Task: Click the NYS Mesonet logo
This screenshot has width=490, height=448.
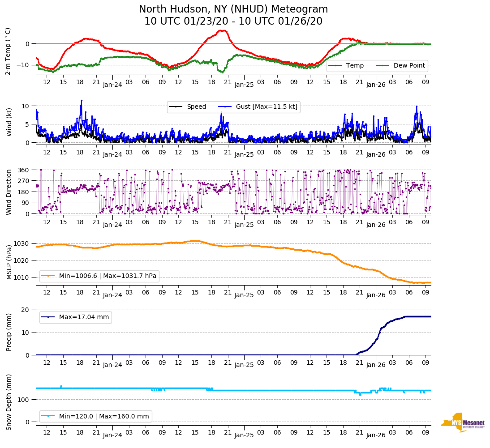Action: pyautogui.click(x=463, y=422)
